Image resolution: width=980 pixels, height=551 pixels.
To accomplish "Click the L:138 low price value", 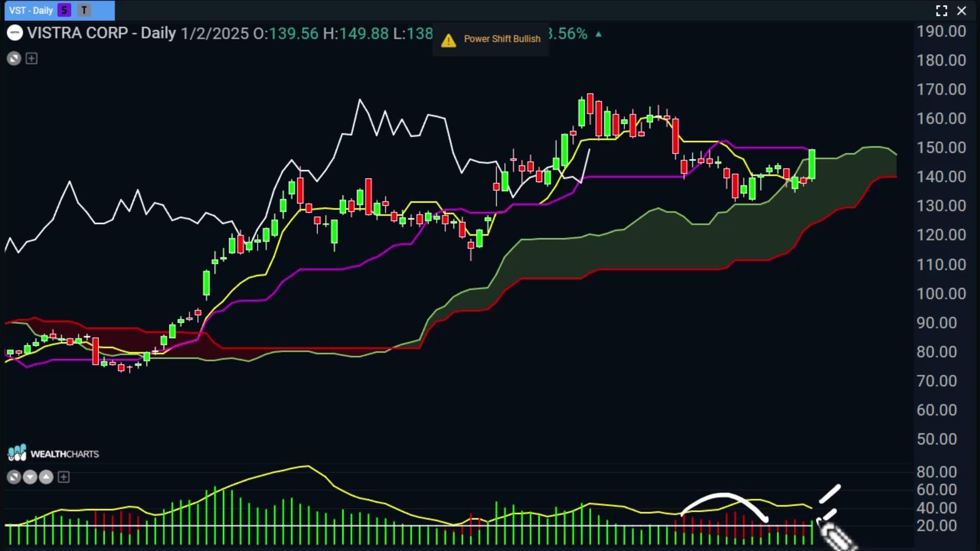I will click(x=413, y=34).
